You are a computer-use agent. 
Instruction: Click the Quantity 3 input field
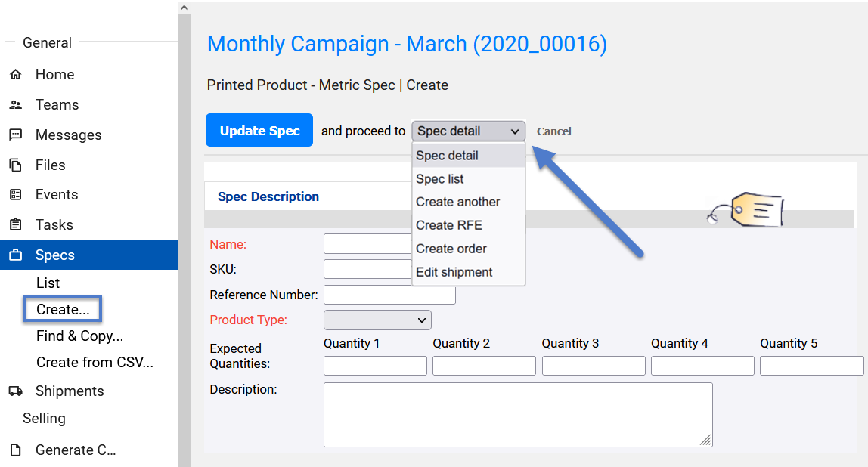point(594,366)
